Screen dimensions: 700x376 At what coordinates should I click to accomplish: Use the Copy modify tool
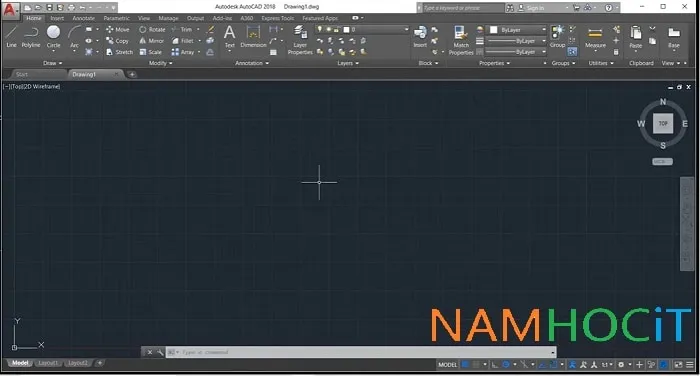click(117, 41)
